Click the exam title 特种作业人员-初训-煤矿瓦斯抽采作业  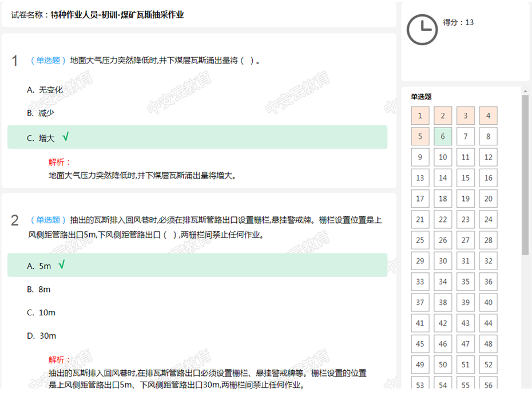click(117, 15)
